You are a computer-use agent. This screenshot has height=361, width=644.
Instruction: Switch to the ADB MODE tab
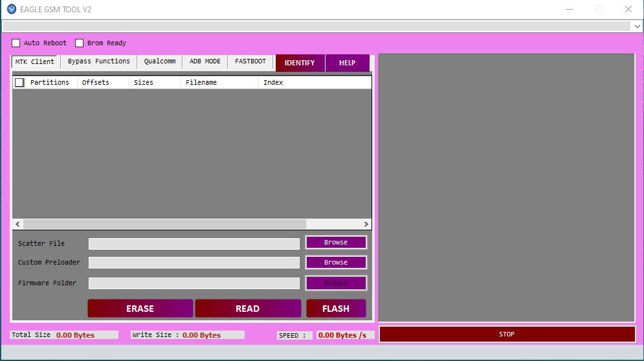tap(205, 61)
